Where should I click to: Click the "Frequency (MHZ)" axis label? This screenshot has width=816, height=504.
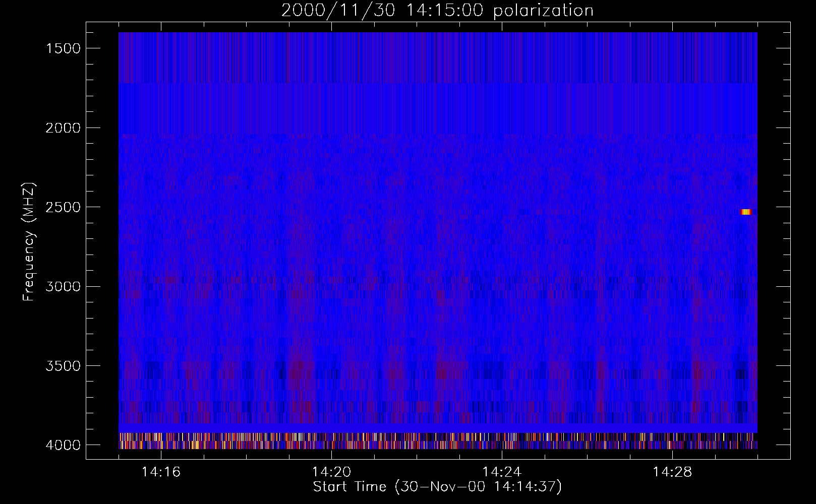tap(29, 242)
